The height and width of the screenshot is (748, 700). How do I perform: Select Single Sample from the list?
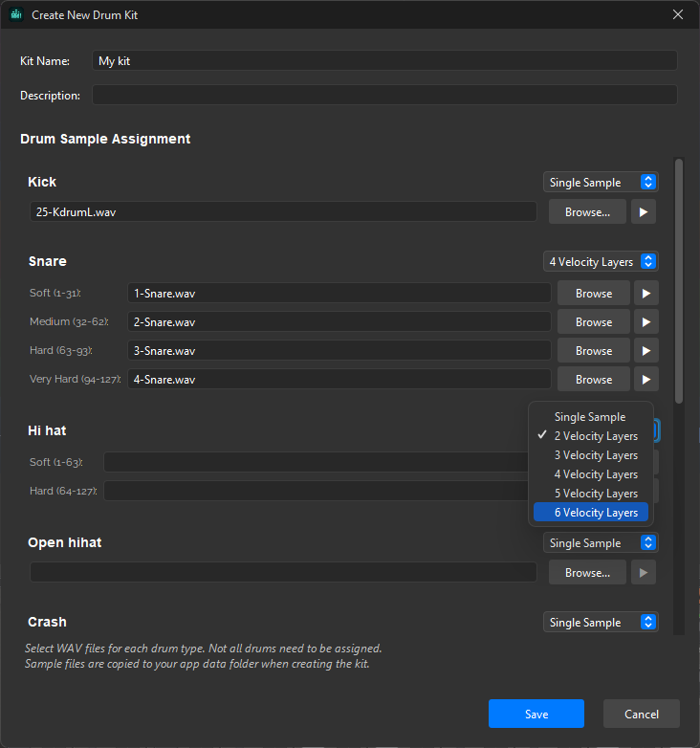click(x=591, y=417)
